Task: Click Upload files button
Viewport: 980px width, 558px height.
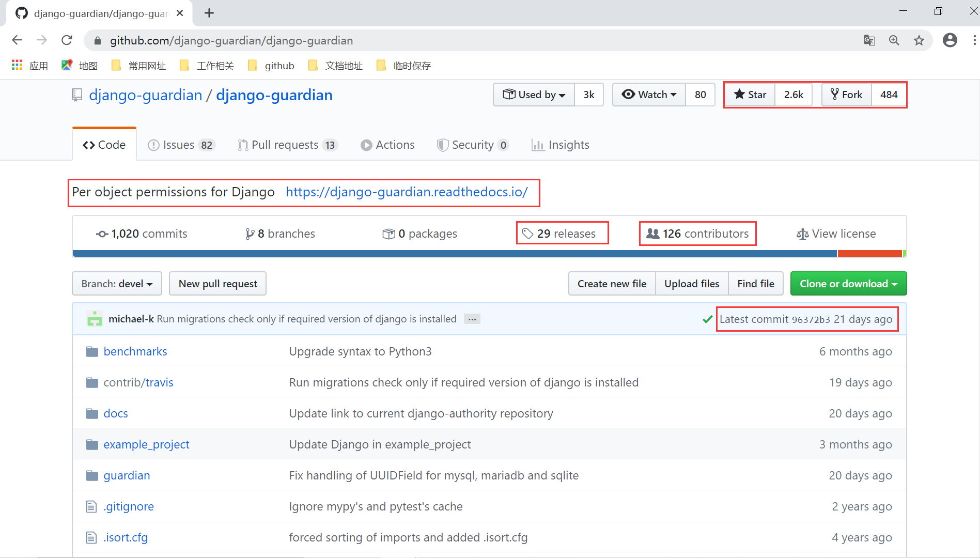Action: pyautogui.click(x=692, y=284)
